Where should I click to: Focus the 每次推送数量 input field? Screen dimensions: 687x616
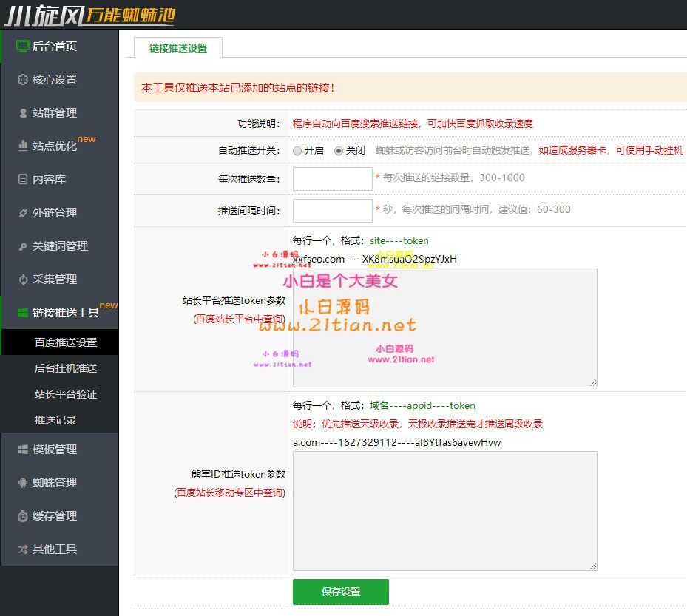point(333,179)
